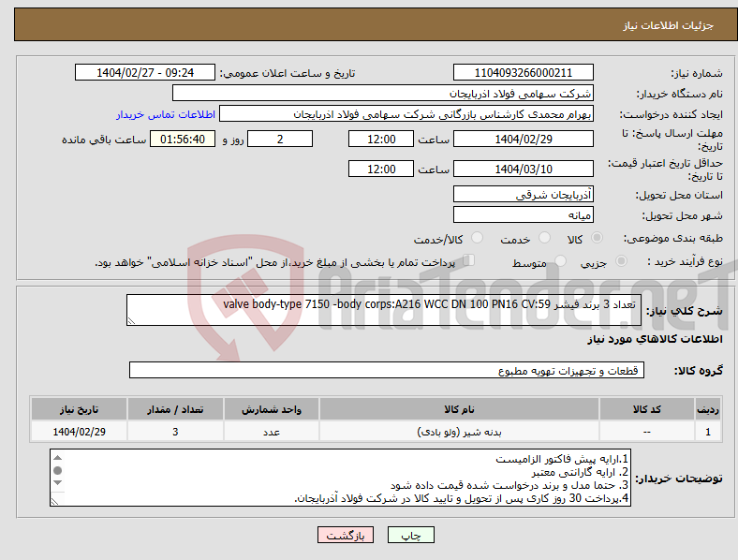Click the شرح کلی نیاز label
This screenshot has height=560, width=738.
coord(684,311)
